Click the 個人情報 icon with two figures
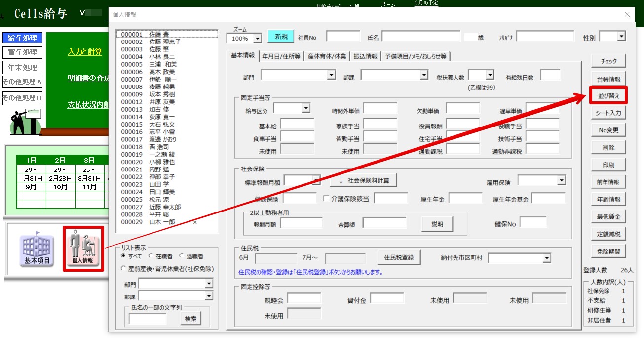 pyautogui.click(x=83, y=249)
